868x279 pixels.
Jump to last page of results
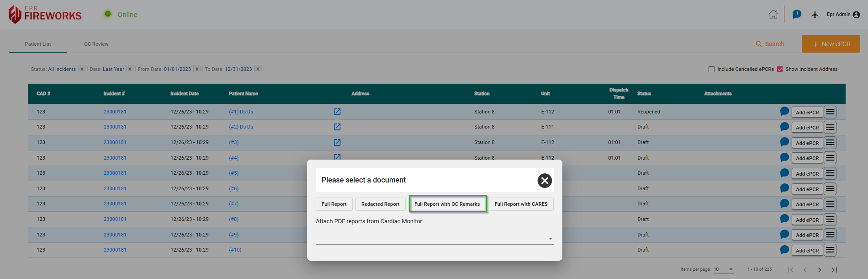[834, 270]
